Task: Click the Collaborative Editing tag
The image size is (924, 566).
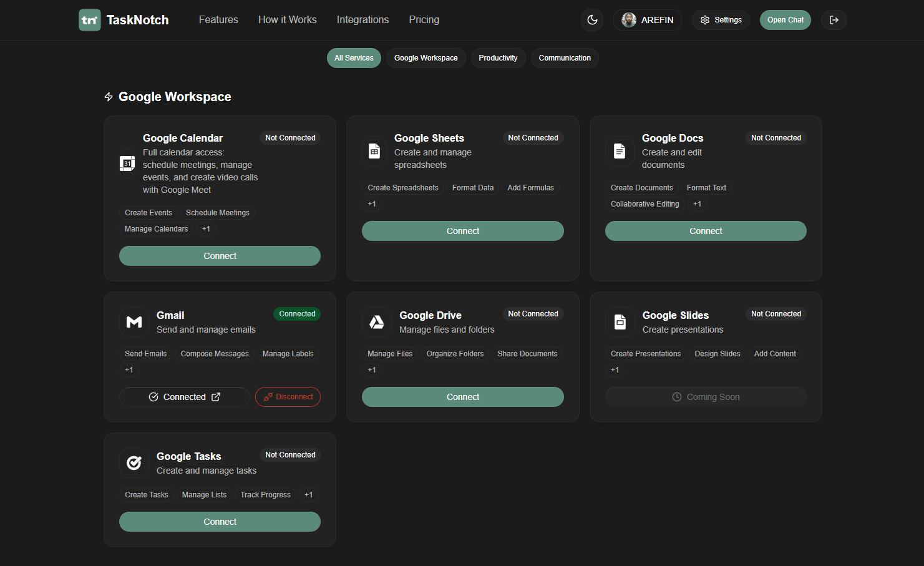Action: point(645,204)
